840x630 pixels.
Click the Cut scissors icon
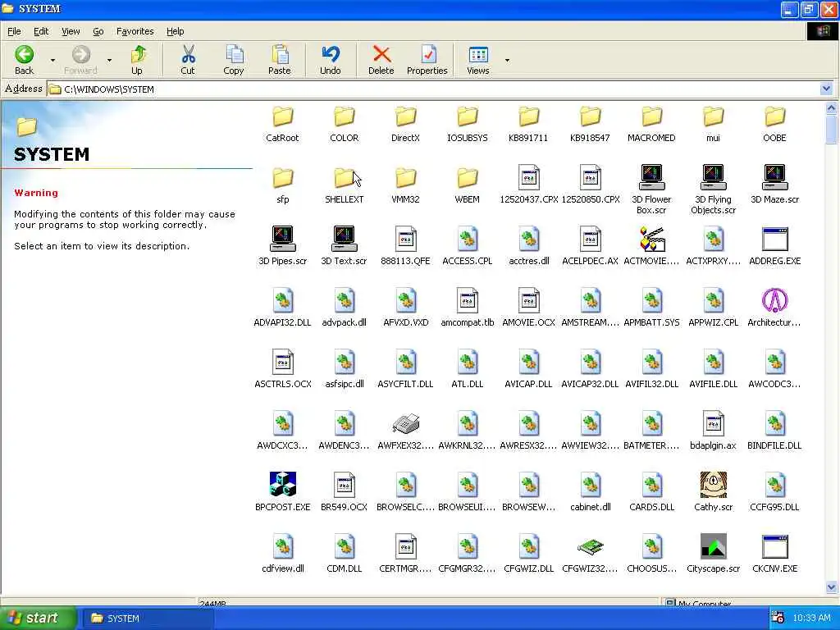188,54
